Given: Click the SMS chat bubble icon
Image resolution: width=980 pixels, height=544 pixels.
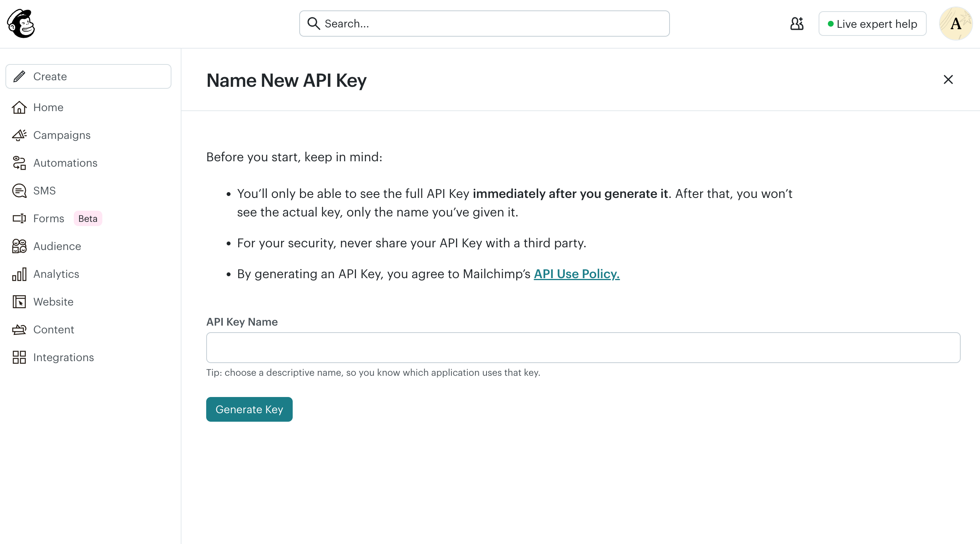Looking at the screenshot, I should point(19,191).
